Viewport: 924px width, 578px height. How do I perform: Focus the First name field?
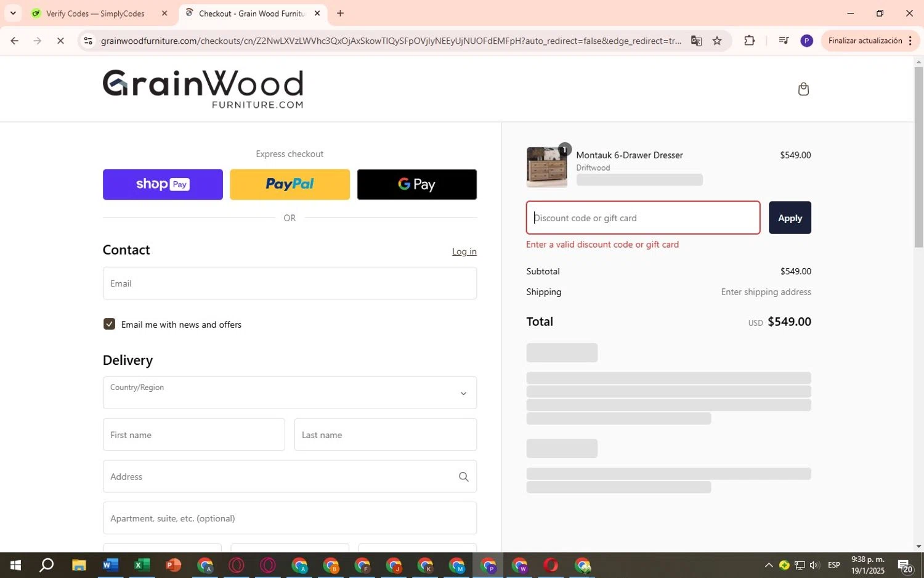click(193, 435)
